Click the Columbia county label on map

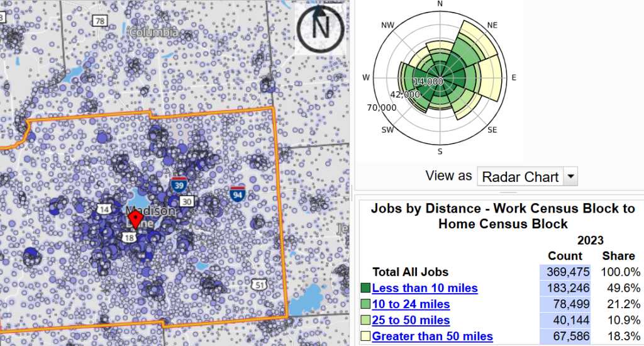click(x=153, y=31)
